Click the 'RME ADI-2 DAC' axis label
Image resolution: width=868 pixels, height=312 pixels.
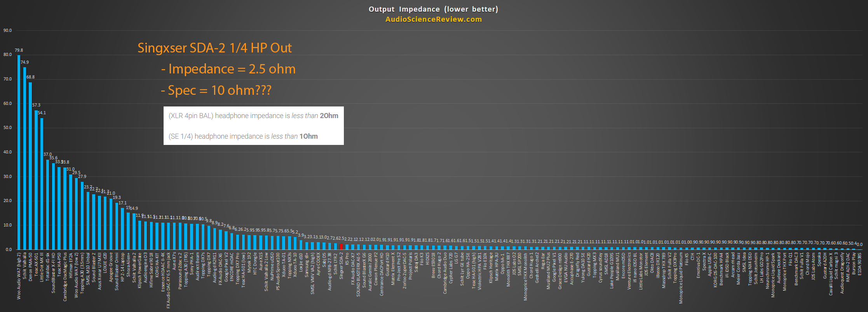pos(848,267)
